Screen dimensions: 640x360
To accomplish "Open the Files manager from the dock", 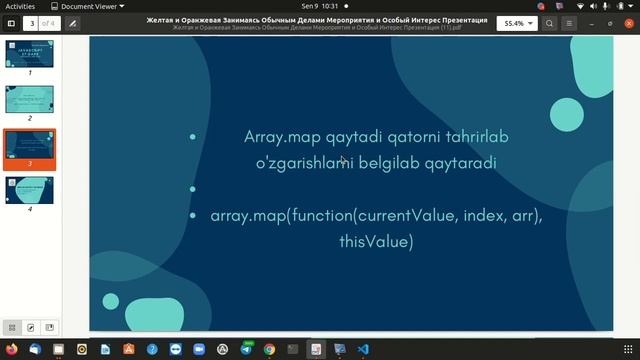I will (58, 349).
